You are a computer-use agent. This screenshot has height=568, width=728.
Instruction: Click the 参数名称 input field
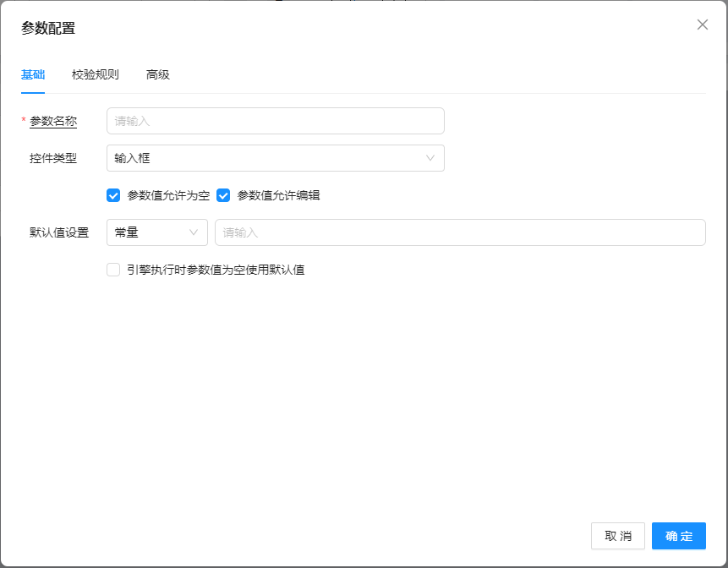coord(275,121)
